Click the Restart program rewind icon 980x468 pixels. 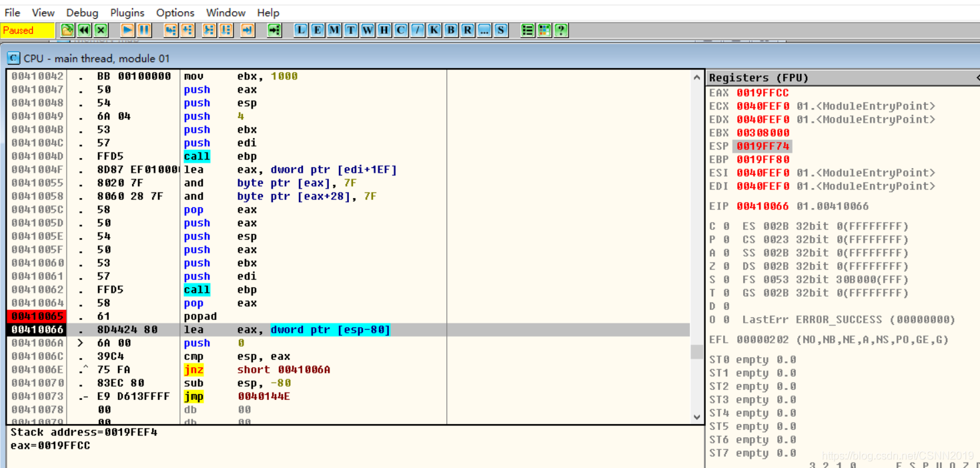83,30
